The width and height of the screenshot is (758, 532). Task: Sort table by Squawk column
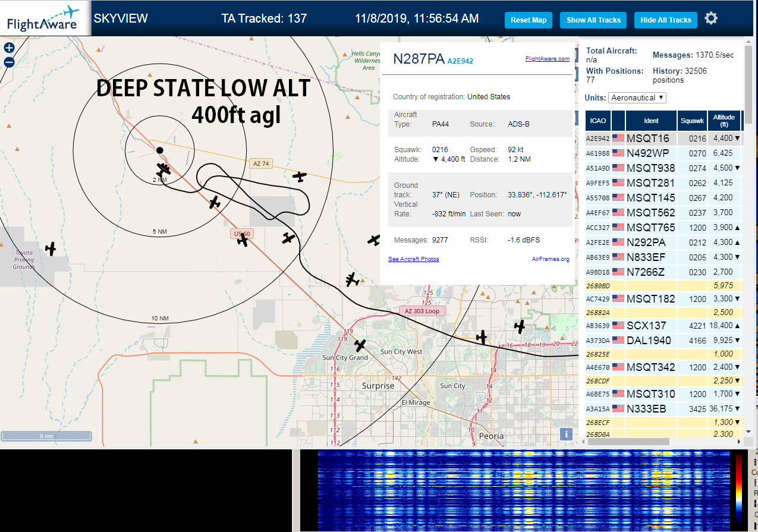tap(692, 121)
